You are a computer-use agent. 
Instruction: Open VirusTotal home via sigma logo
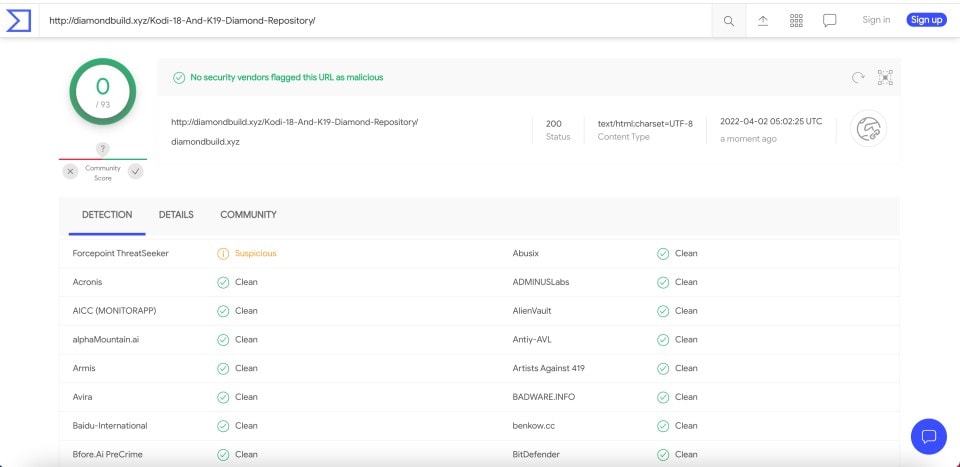[x=18, y=20]
